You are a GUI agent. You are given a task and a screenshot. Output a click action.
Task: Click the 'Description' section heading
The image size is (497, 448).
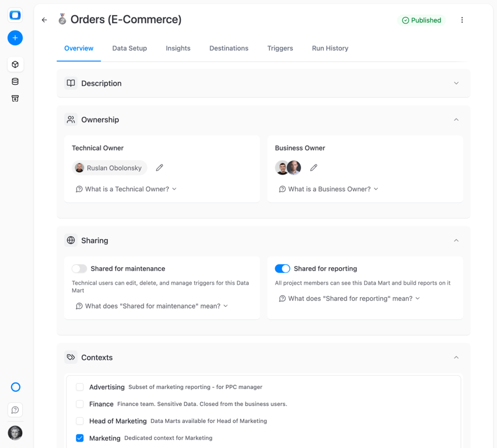pos(101,83)
